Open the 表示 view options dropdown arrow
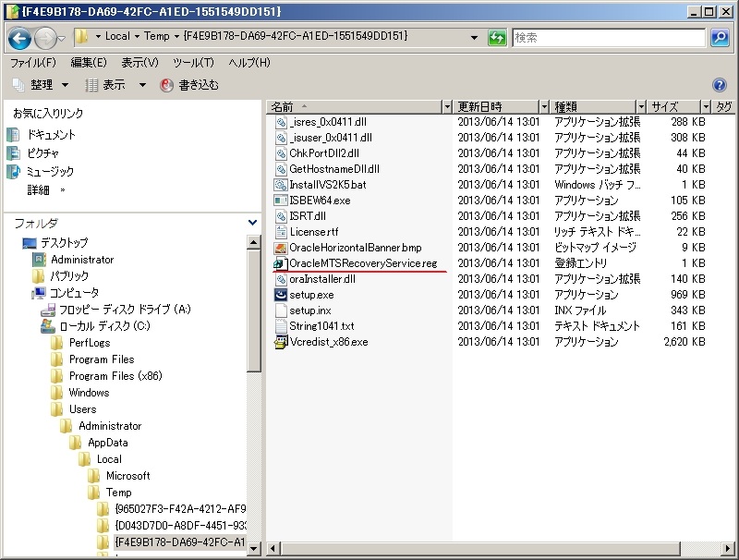739x560 pixels. pos(142,85)
